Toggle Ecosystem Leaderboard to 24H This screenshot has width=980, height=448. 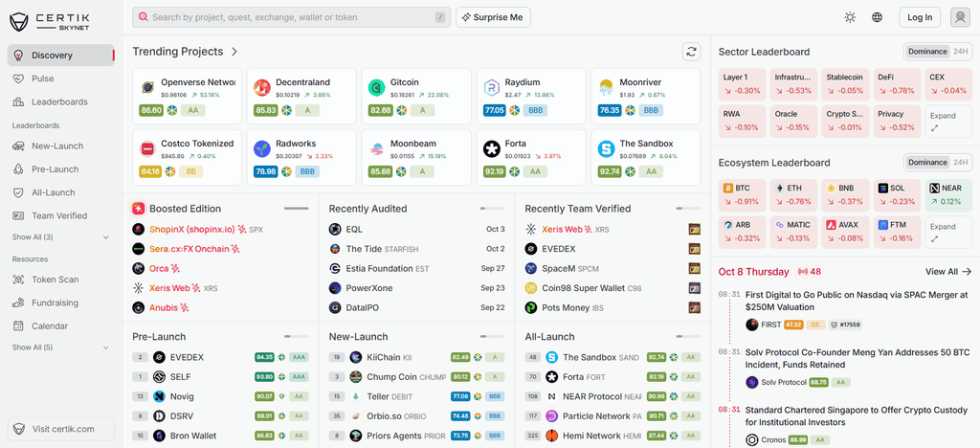(x=960, y=163)
